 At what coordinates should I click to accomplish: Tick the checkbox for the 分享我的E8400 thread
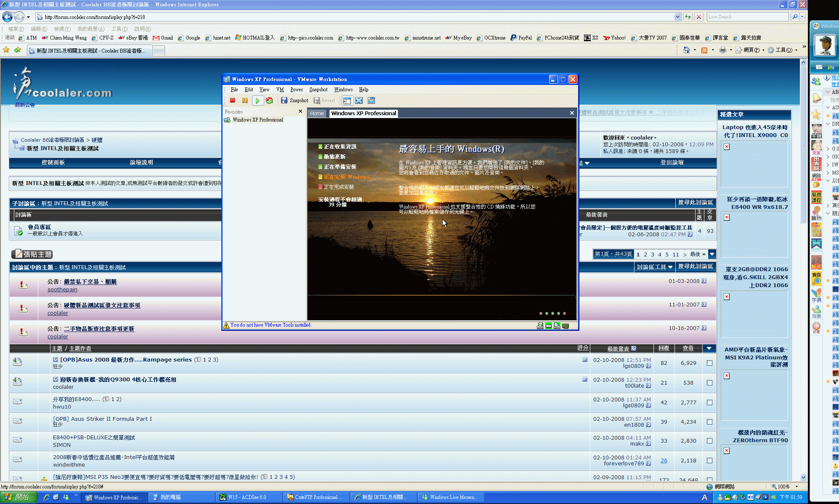tap(709, 402)
